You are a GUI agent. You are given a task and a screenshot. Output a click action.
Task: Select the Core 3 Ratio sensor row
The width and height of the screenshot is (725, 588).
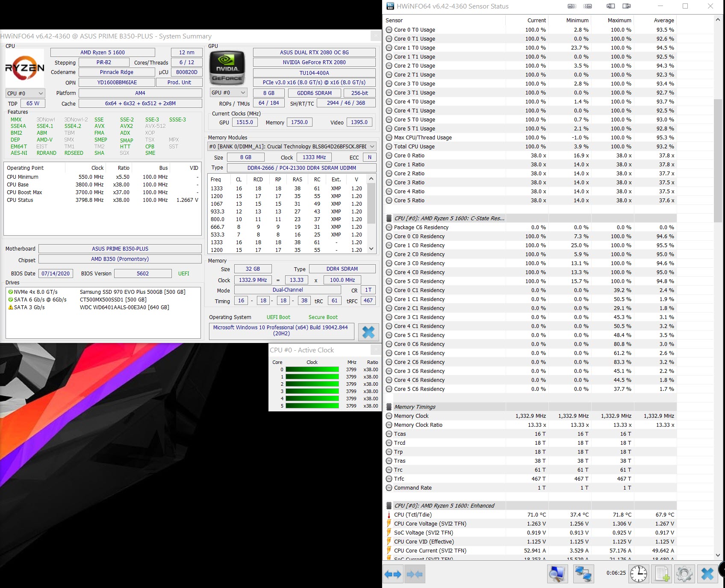pos(530,183)
